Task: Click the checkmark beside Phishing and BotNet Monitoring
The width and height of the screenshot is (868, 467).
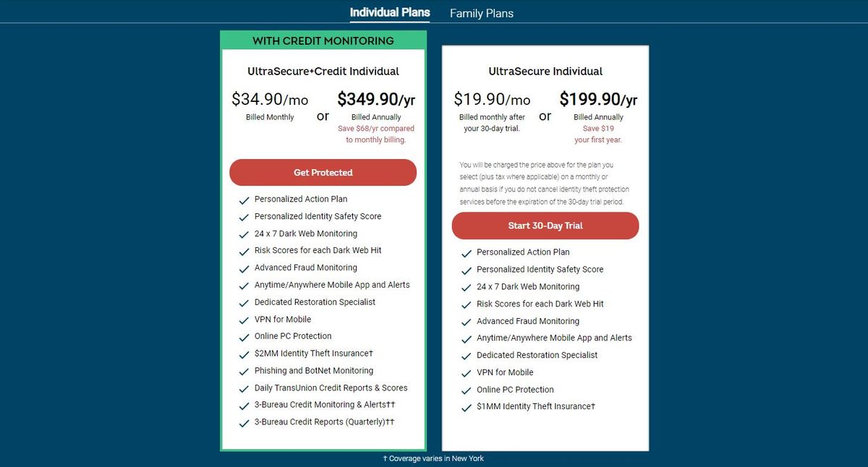Action: (x=244, y=372)
